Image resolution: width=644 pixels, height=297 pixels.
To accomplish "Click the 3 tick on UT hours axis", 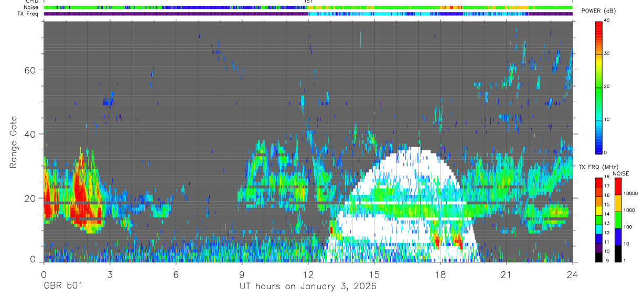I will pos(109,274).
